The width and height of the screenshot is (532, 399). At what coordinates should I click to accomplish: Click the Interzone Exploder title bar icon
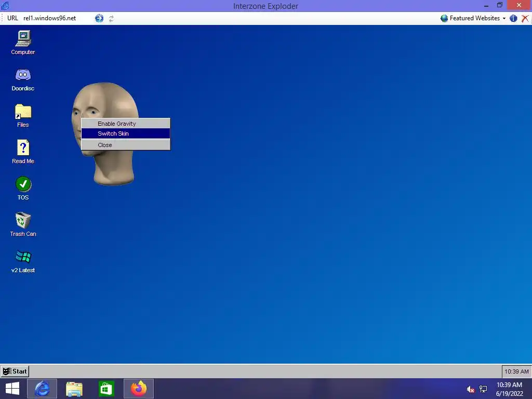point(5,5)
